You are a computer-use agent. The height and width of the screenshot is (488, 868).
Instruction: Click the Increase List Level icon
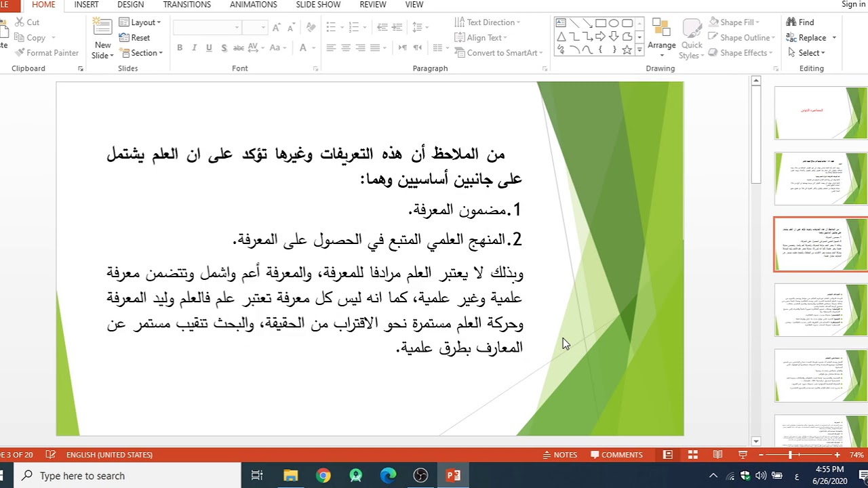(x=397, y=28)
